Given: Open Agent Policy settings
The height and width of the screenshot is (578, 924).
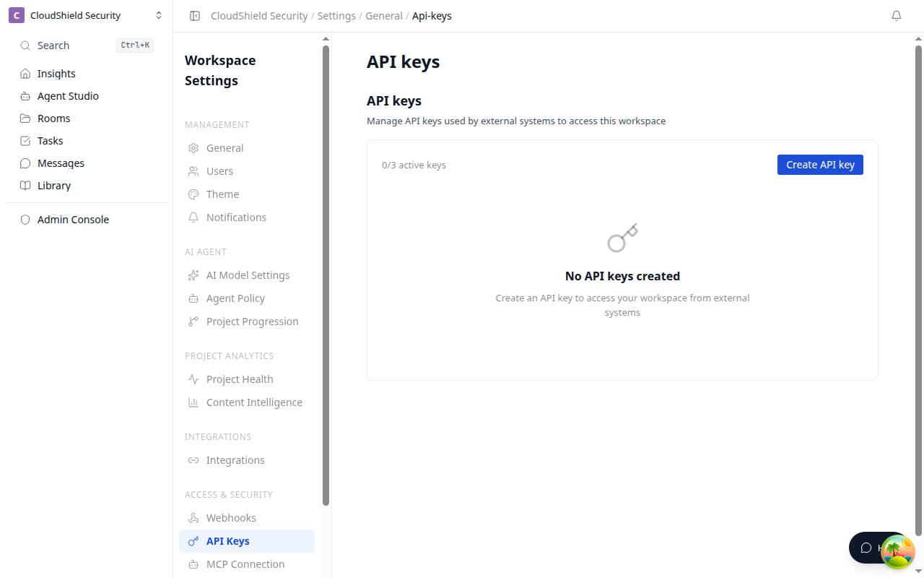Looking at the screenshot, I should pos(247,298).
